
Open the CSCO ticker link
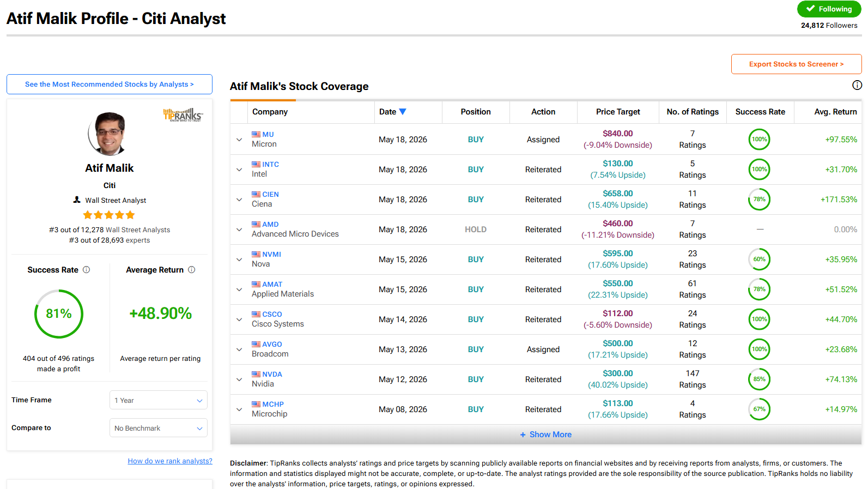272,314
